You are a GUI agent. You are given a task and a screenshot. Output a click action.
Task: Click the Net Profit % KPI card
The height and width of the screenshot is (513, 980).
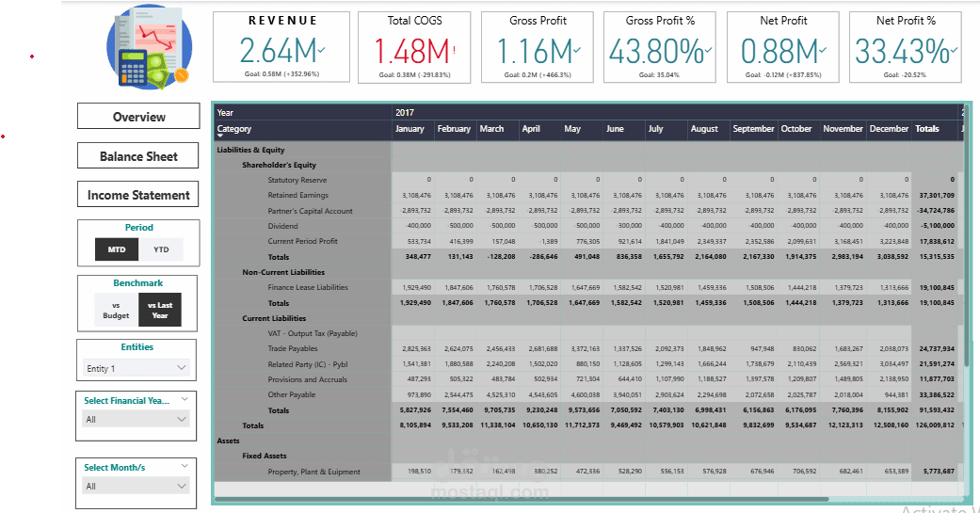coord(906,47)
